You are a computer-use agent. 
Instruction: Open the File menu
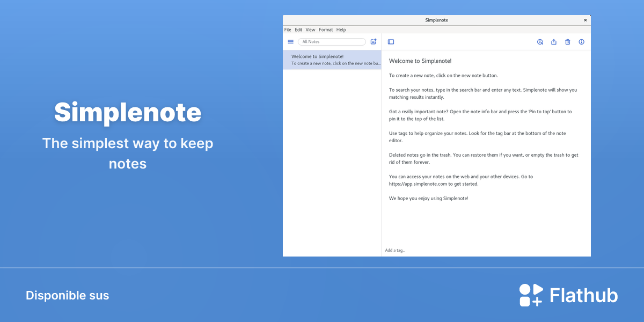pyautogui.click(x=288, y=30)
